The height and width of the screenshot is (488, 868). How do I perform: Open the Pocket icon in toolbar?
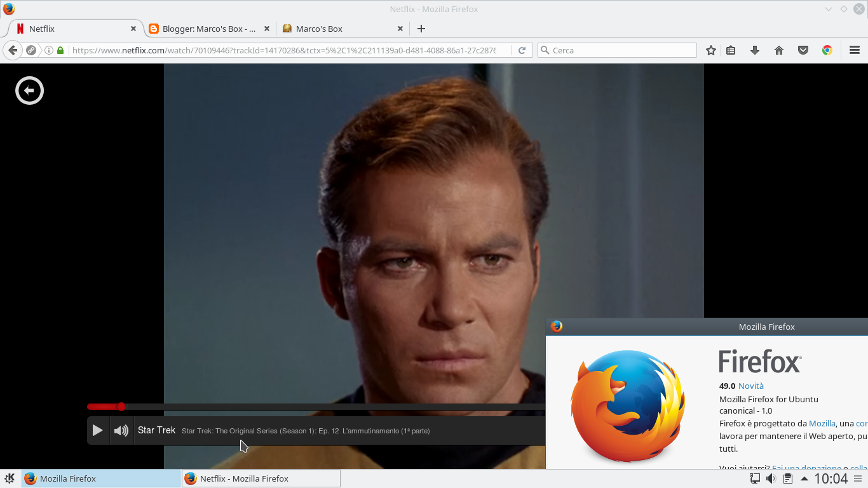pyautogui.click(x=803, y=50)
